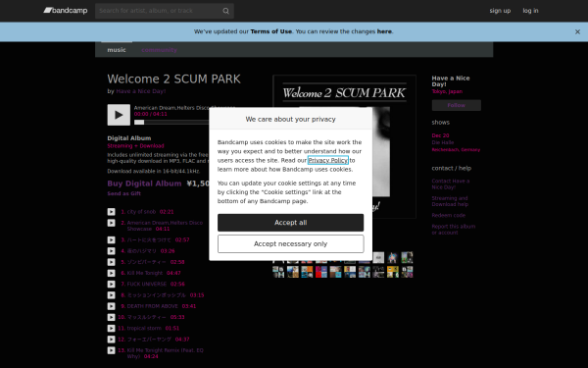Viewport: 588px width, 368px height.
Task: Play track 10 with duration 05:33
Action: pyautogui.click(x=112, y=317)
